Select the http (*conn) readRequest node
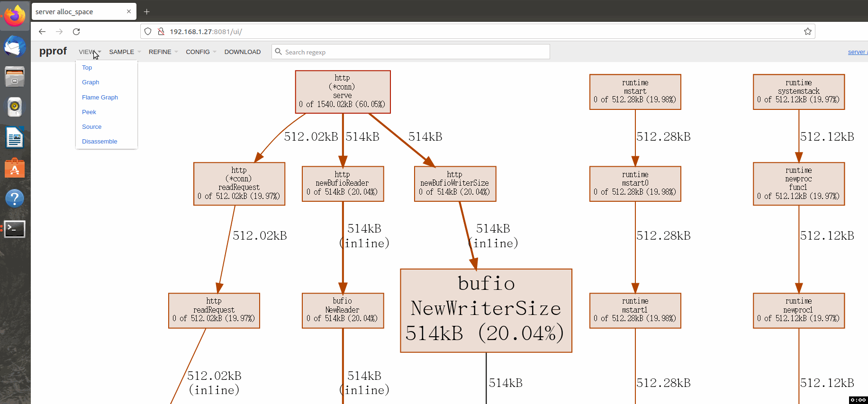The image size is (868, 404). click(239, 184)
